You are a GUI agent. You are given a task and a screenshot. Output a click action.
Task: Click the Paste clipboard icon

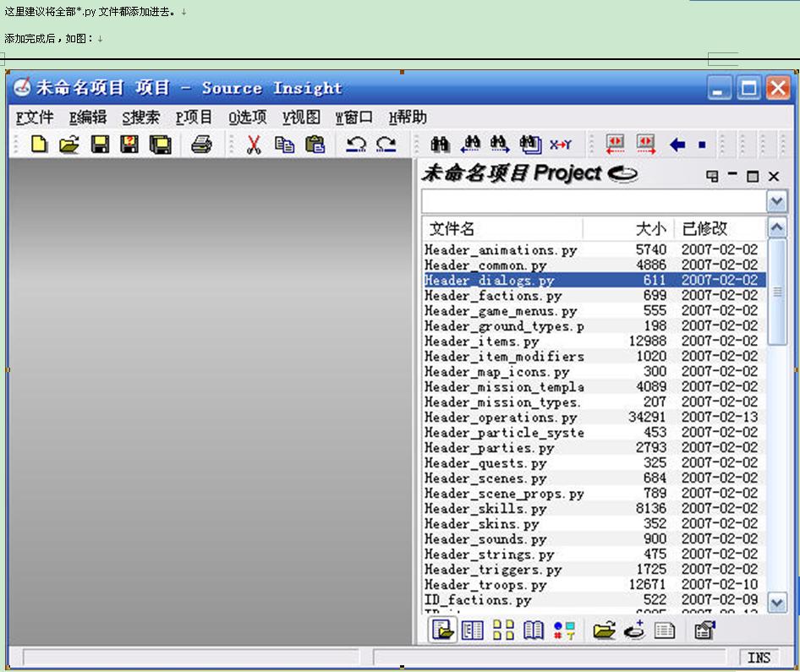point(315,145)
